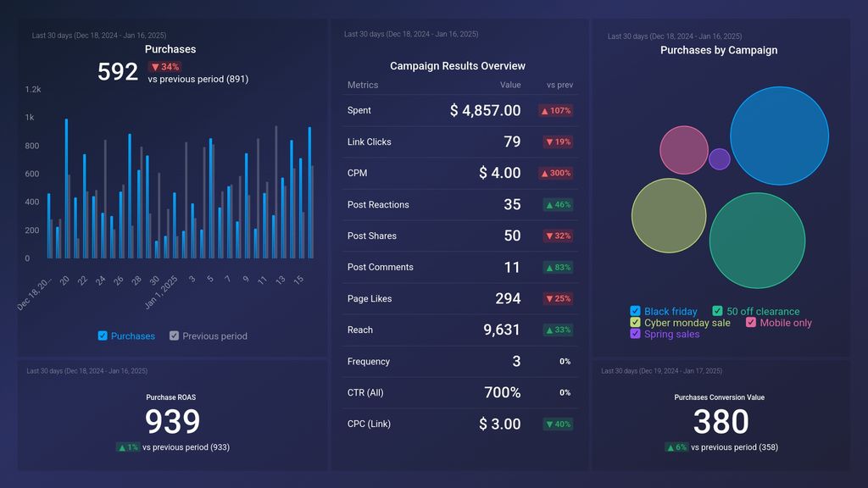Click the Page Likes metric label
The image size is (868, 488).
370,299
